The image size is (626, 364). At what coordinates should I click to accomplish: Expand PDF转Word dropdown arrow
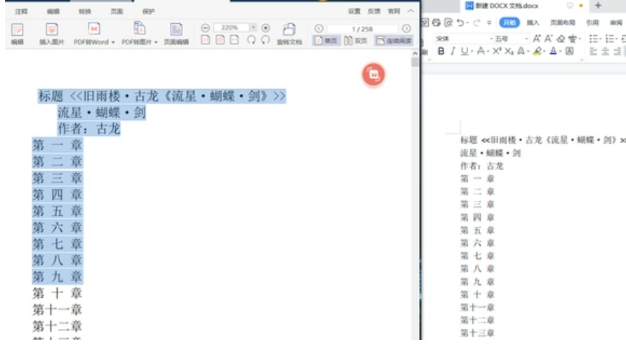[113, 42]
